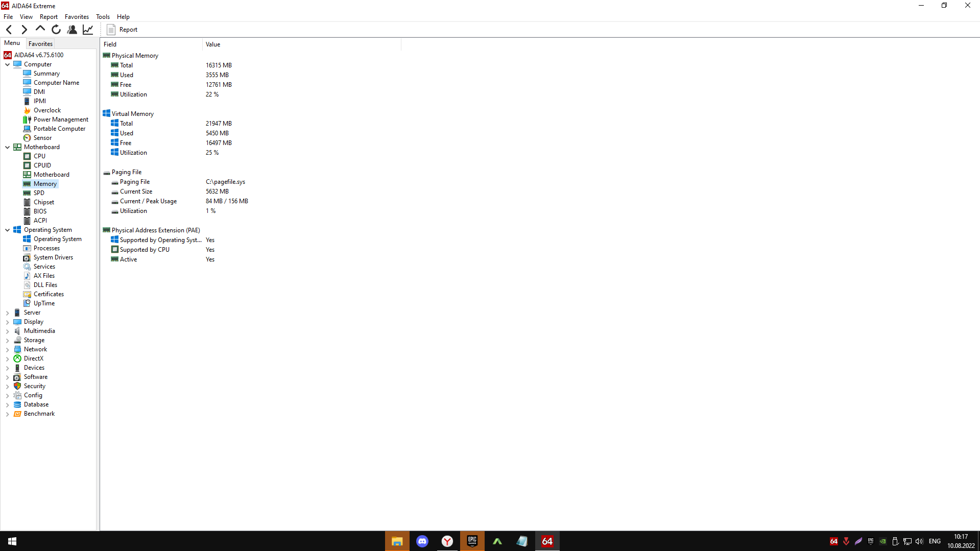Click the Forward navigation arrow

tap(25, 30)
